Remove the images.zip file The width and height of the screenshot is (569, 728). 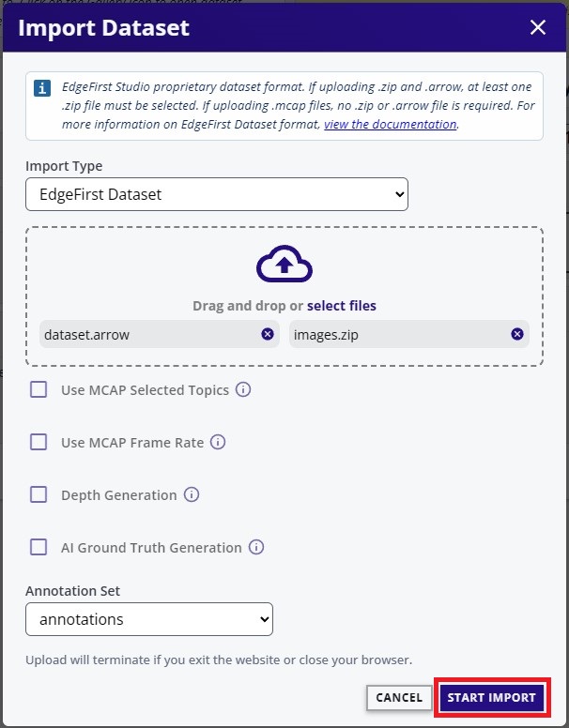[517, 334]
